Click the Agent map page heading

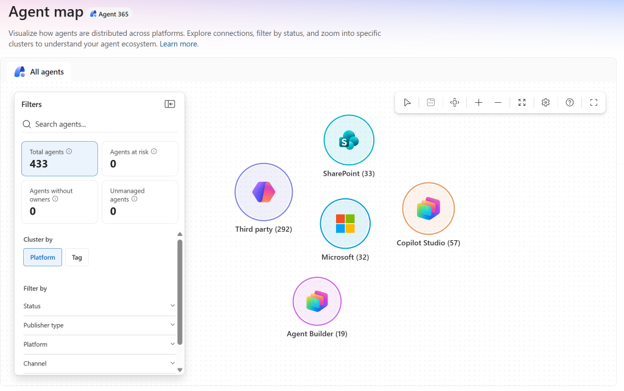46,12
